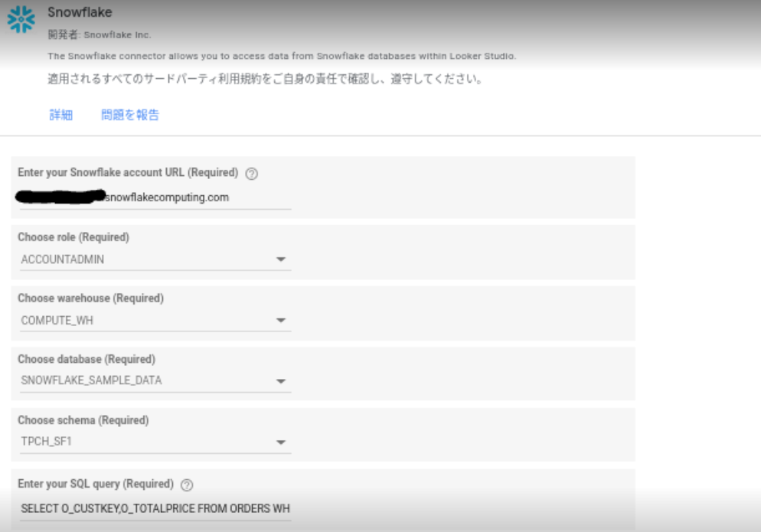Click the SQL query input field
Image resolution: width=761 pixels, height=532 pixels.
pyautogui.click(x=155, y=509)
